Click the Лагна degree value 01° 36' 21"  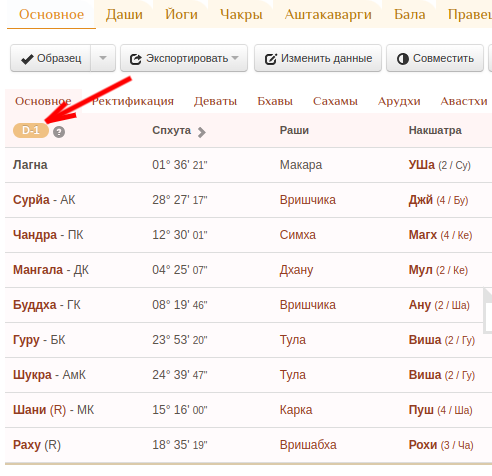click(x=180, y=165)
